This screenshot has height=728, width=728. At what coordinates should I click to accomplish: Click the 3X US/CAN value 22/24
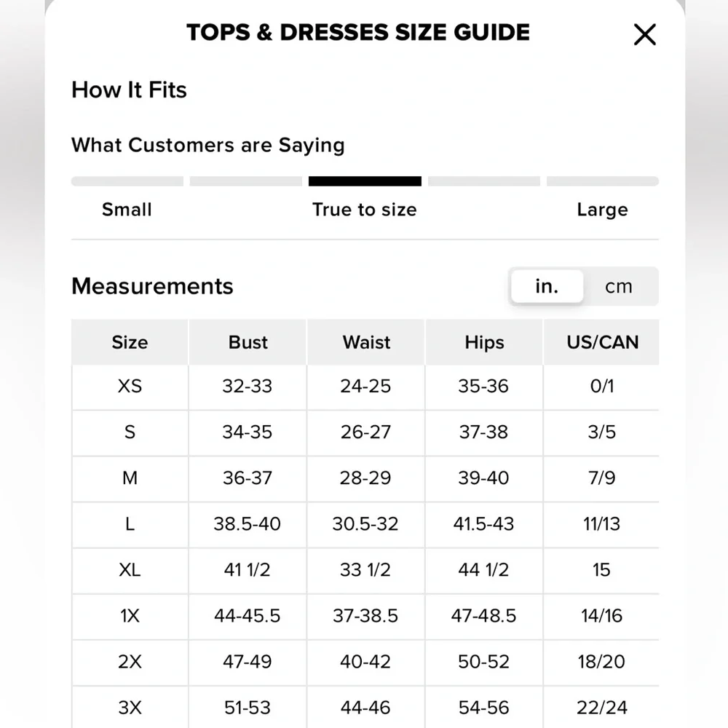point(602,707)
